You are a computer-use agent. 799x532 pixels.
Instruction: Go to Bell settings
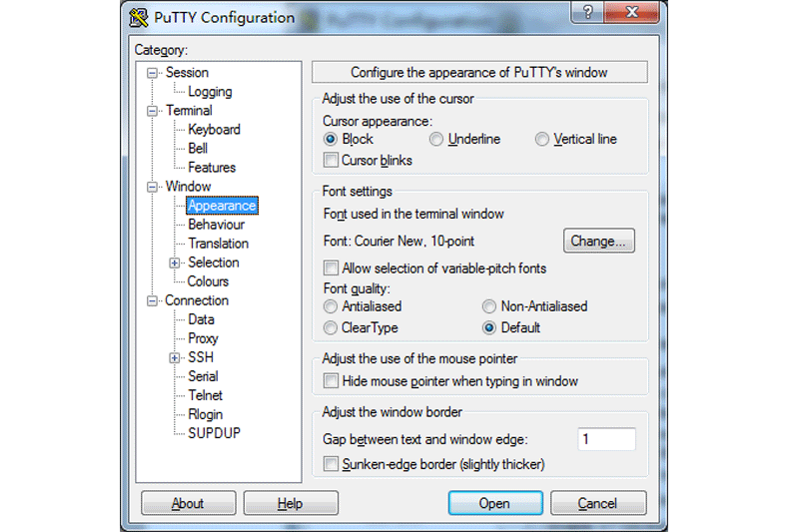tap(198, 148)
